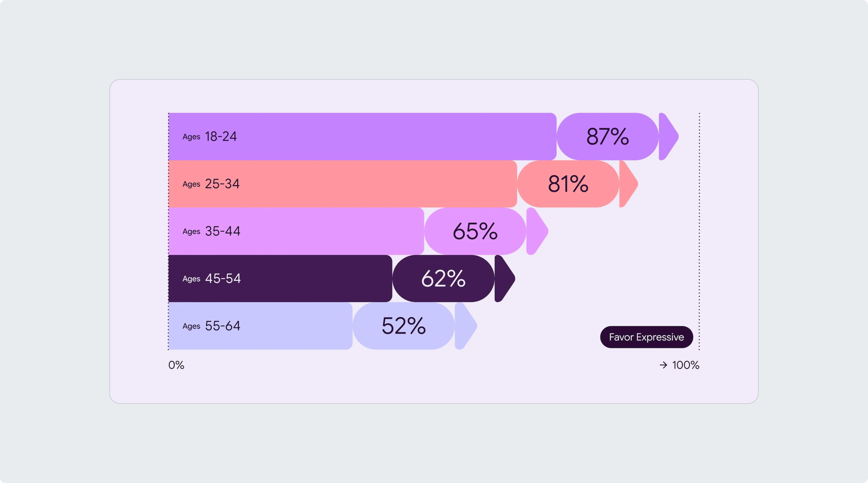Click the 65% value pill

pos(475,231)
